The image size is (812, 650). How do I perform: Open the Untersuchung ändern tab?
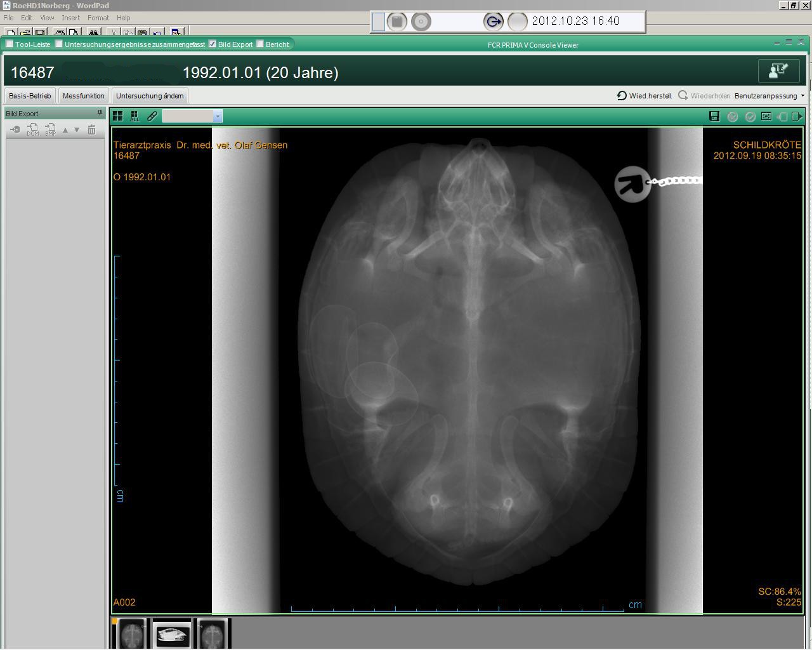pyautogui.click(x=150, y=96)
